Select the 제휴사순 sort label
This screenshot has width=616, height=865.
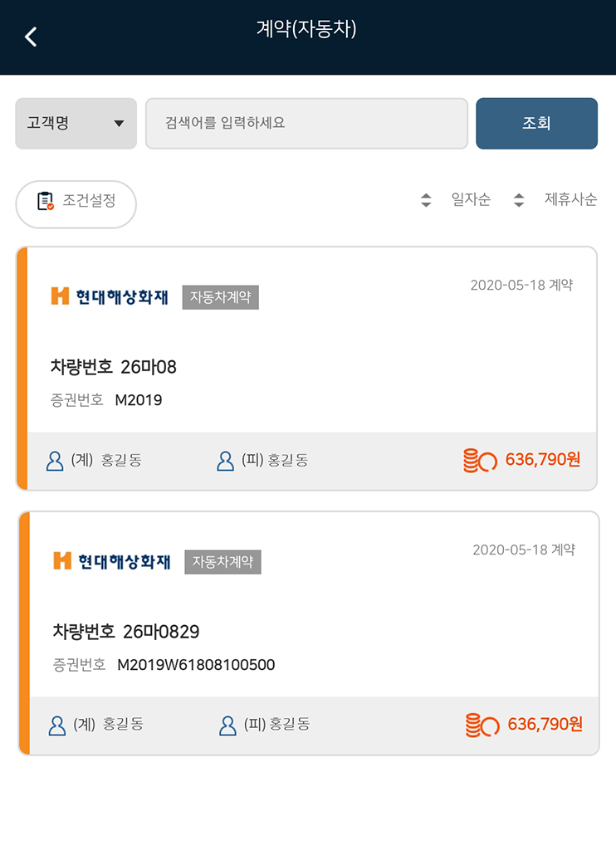570,199
